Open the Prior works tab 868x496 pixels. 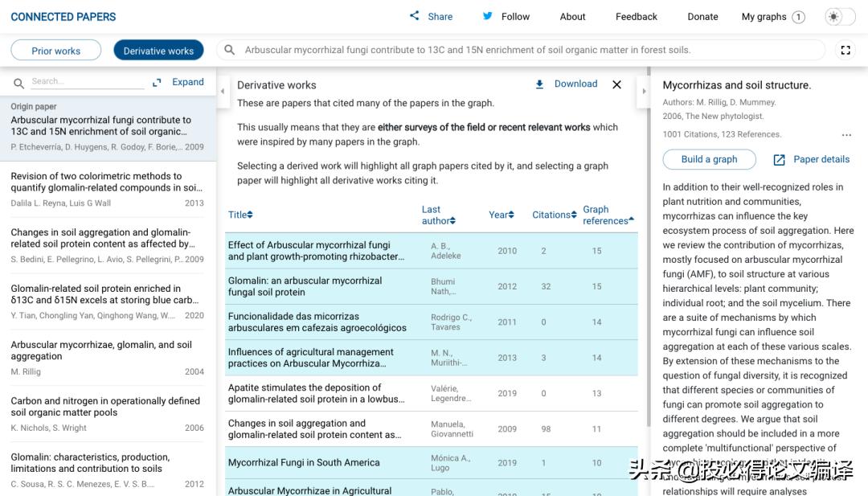click(56, 51)
